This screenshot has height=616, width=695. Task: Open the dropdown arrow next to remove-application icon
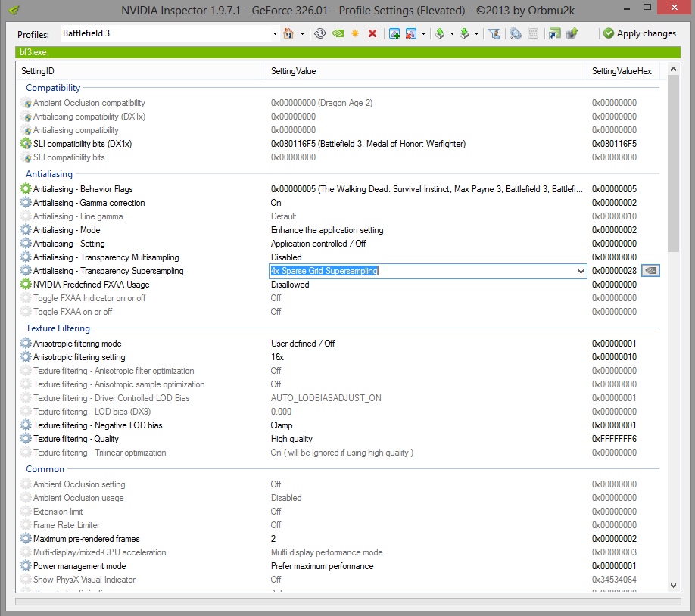click(423, 33)
